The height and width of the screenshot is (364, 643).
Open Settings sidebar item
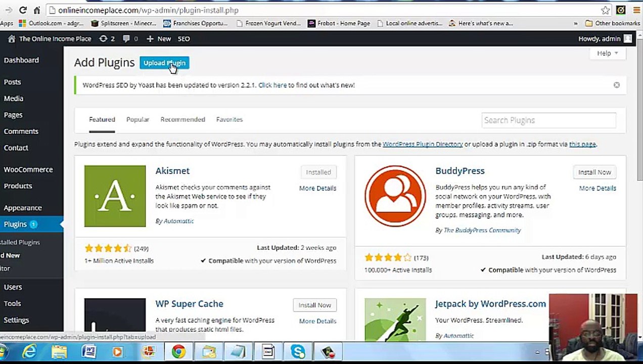(x=17, y=320)
